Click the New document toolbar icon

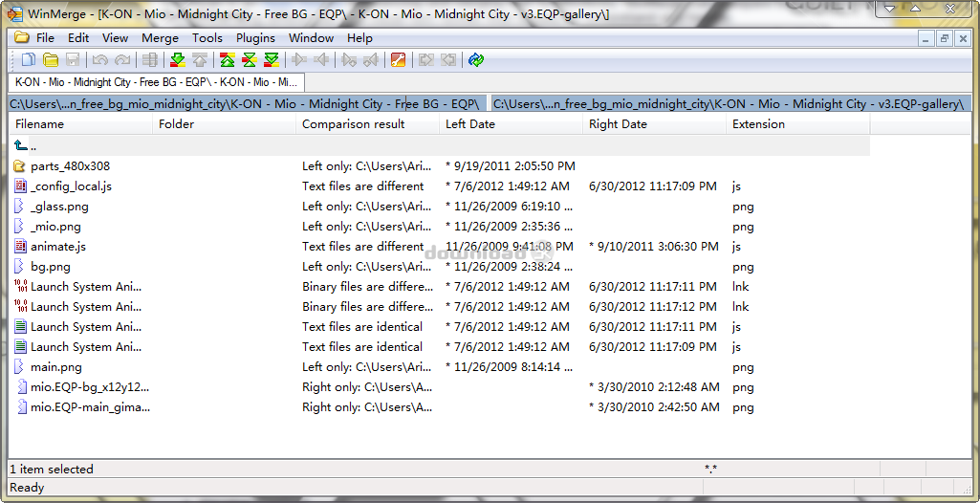28,60
